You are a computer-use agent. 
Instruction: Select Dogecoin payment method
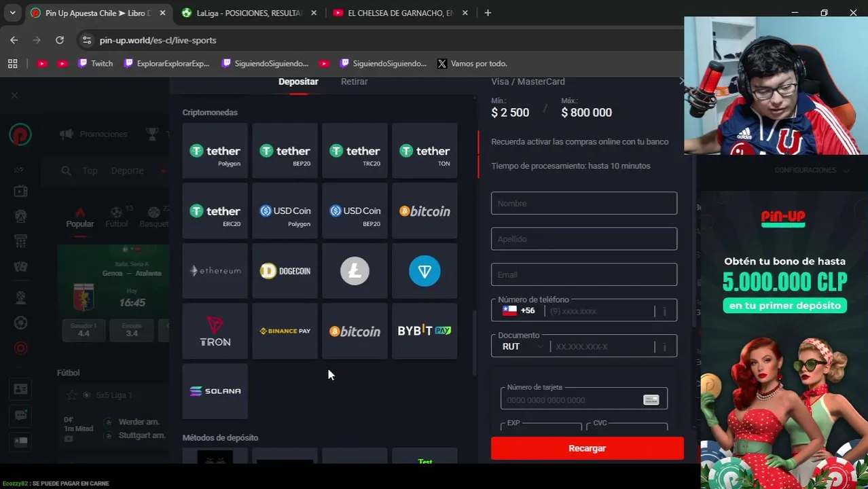click(285, 271)
